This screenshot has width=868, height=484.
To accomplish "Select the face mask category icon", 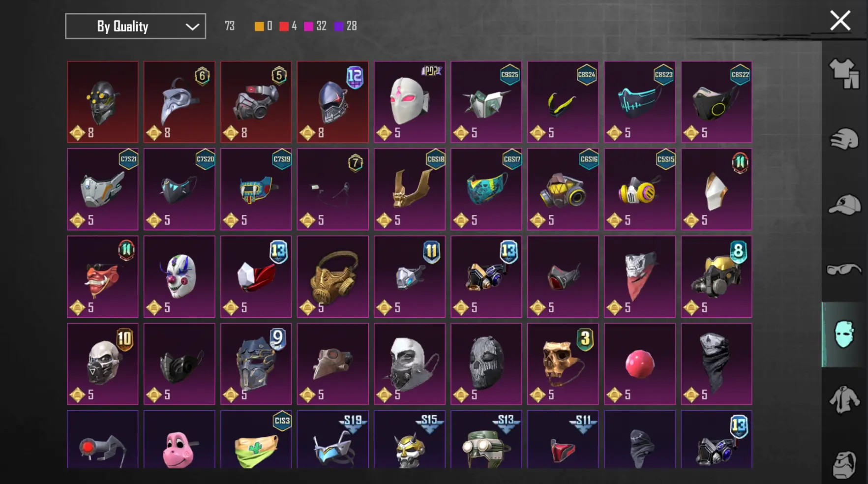I will tap(844, 334).
